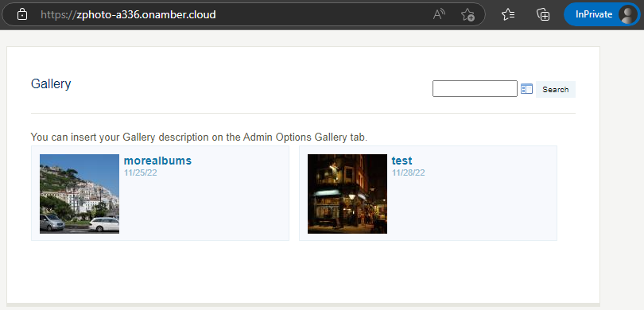Open the test night street thumbnail

pos(347,194)
